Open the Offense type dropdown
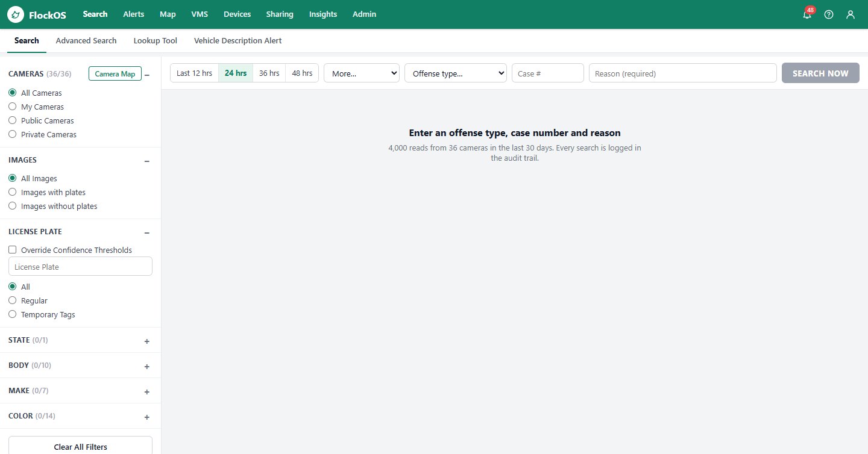This screenshot has height=454, width=868. pyautogui.click(x=456, y=73)
